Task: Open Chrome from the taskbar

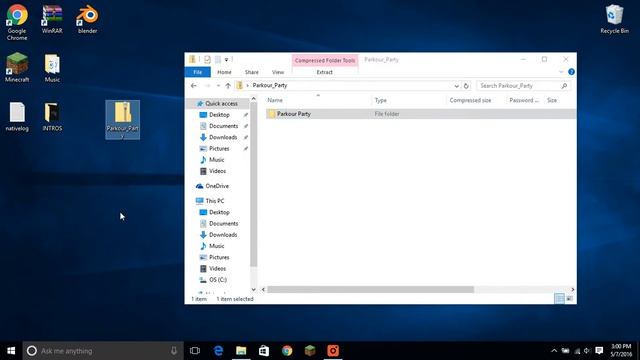Action: [x=287, y=351]
